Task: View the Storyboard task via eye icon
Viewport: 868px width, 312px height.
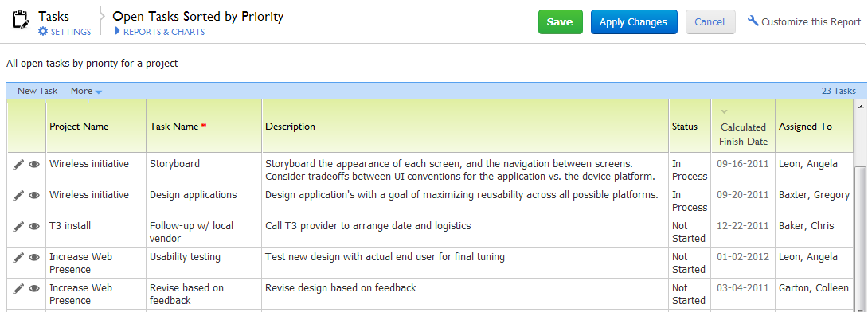Action: 34,164
